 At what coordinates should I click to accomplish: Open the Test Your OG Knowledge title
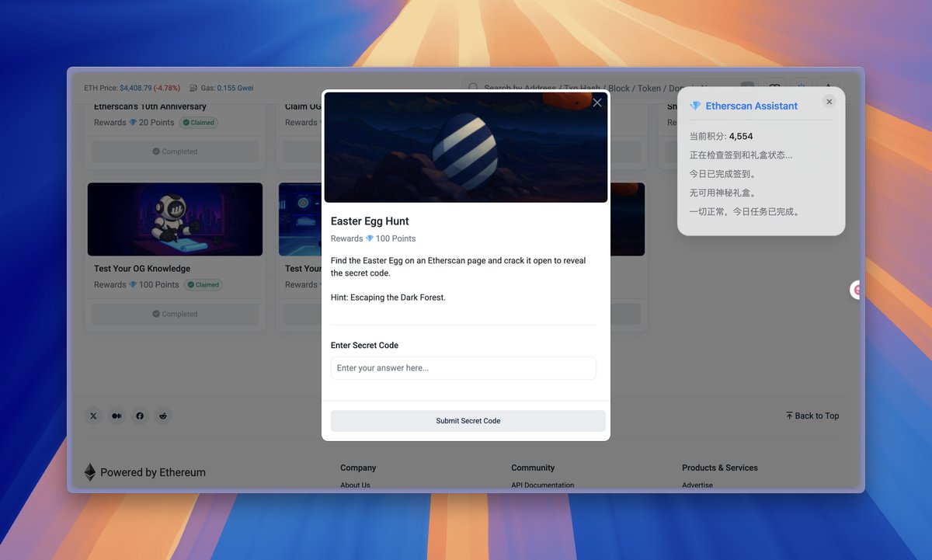click(142, 269)
